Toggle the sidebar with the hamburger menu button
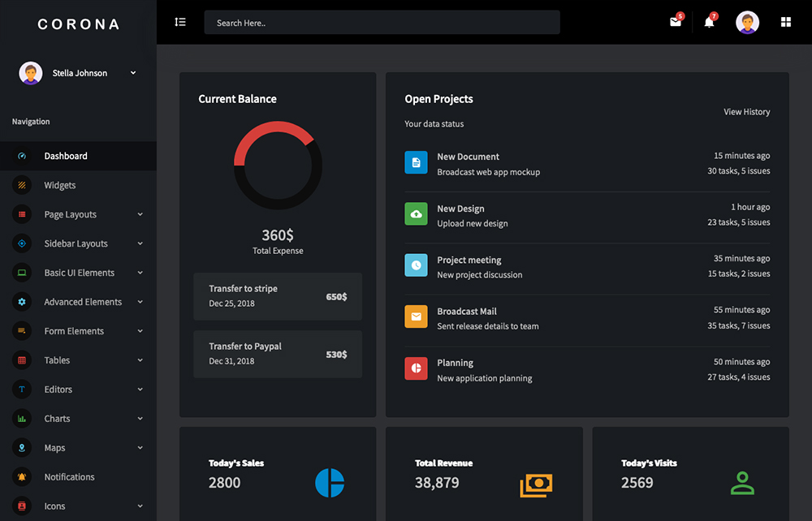 (180, 22)
